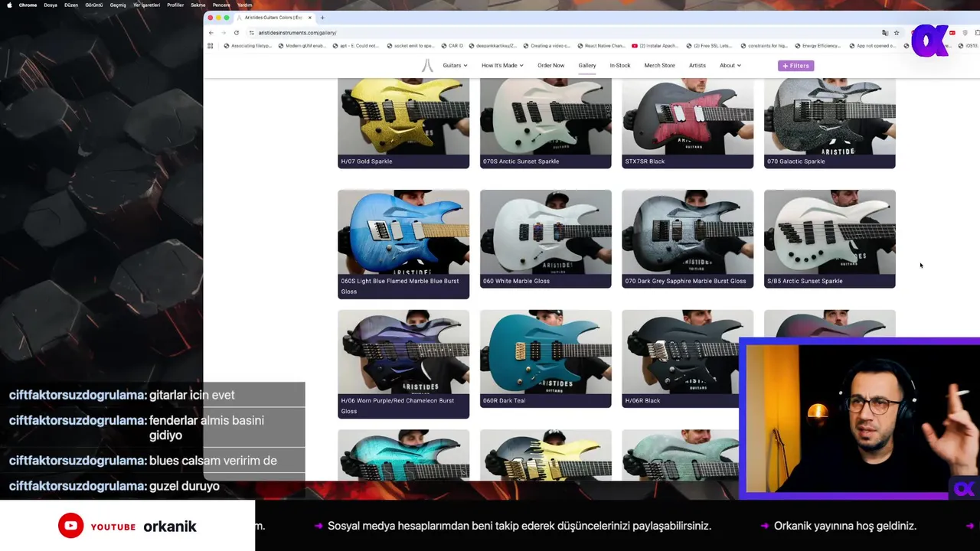
Task: Click the purple Filters button
Action: 795,66
